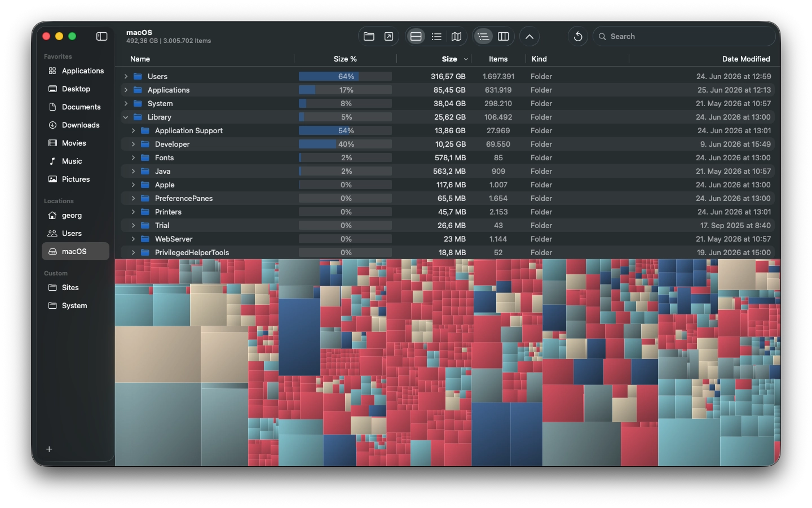Click the rescan refresh icon
The image size is (812, 508).
point(578,36)
